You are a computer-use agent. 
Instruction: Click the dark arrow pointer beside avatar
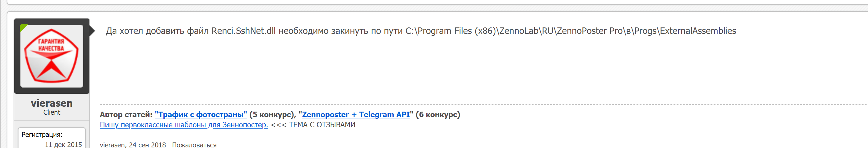(x=92, y=31)
